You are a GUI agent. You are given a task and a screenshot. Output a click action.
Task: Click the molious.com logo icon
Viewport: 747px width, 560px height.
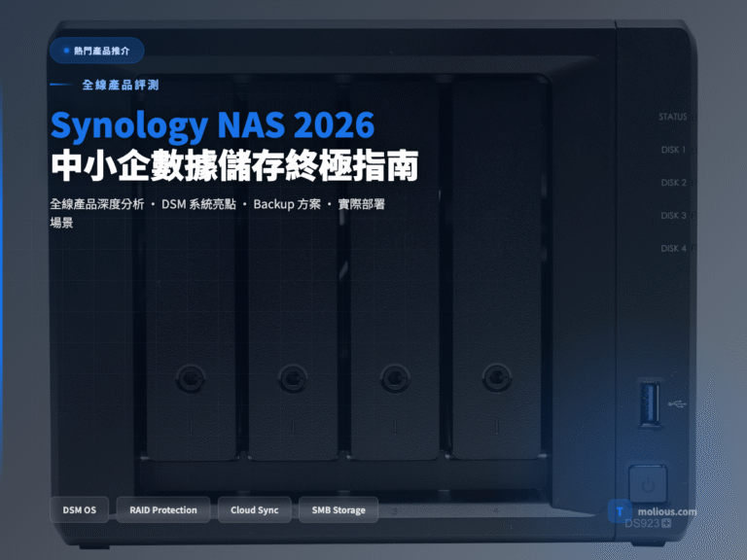pos(620,511)
